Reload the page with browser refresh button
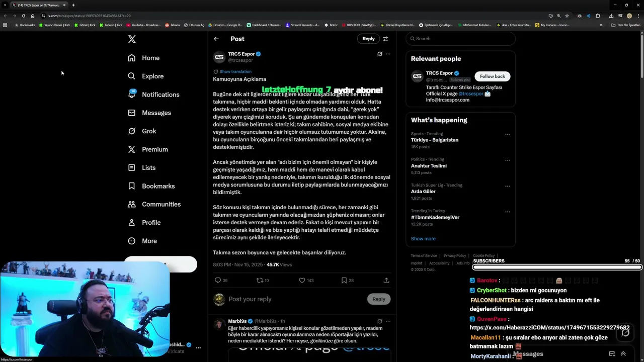The image size is (644, 362). pyautogui.click(x=24, y=16)
